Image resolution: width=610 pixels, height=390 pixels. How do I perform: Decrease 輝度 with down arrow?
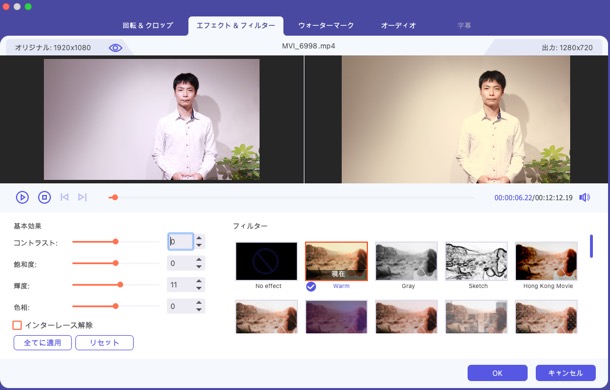(x=199, y=288)
